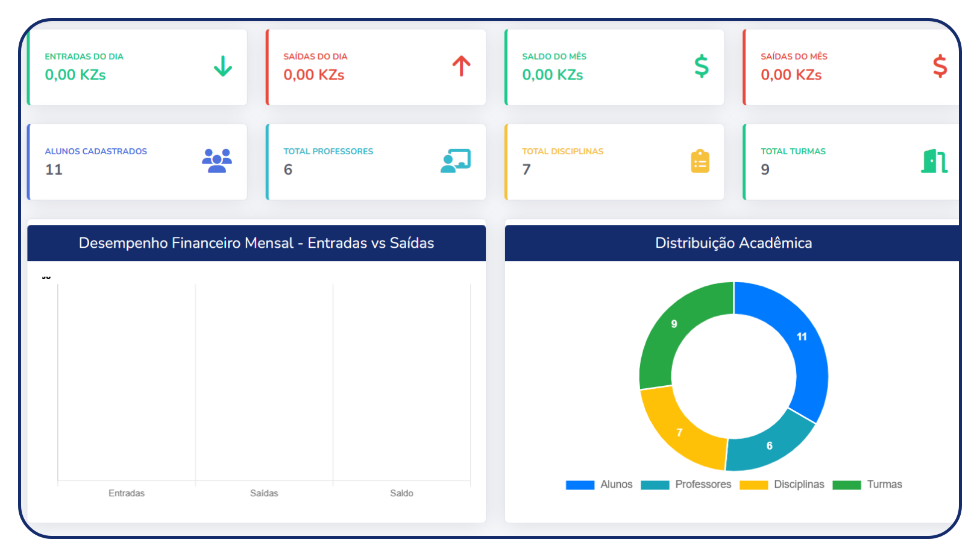980x557 pixels.
Task: Click the red dollar sign icon
Action: (939, 66)
